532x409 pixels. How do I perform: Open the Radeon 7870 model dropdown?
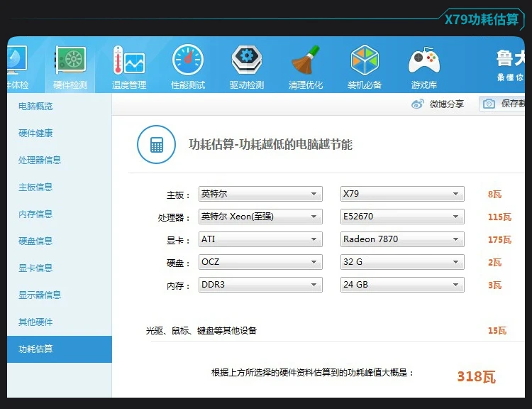tap(402, 239)
